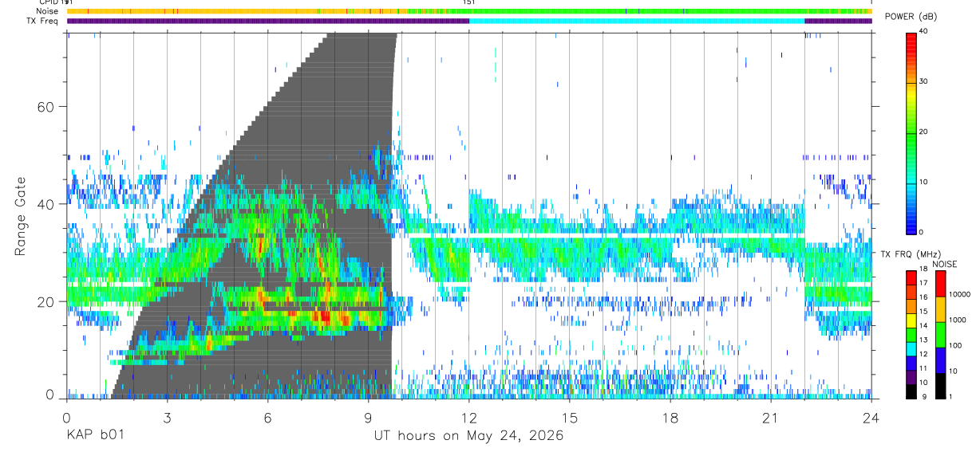Click the "1000" tick on NOISE legend
This screenshot has height=452, width=980.
coord(957,320)
